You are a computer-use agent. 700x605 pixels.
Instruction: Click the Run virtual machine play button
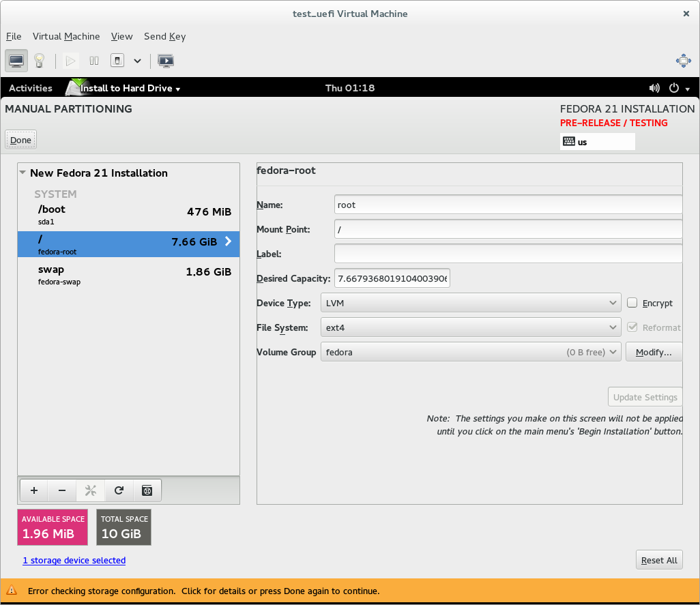click(x=70, y=61)
